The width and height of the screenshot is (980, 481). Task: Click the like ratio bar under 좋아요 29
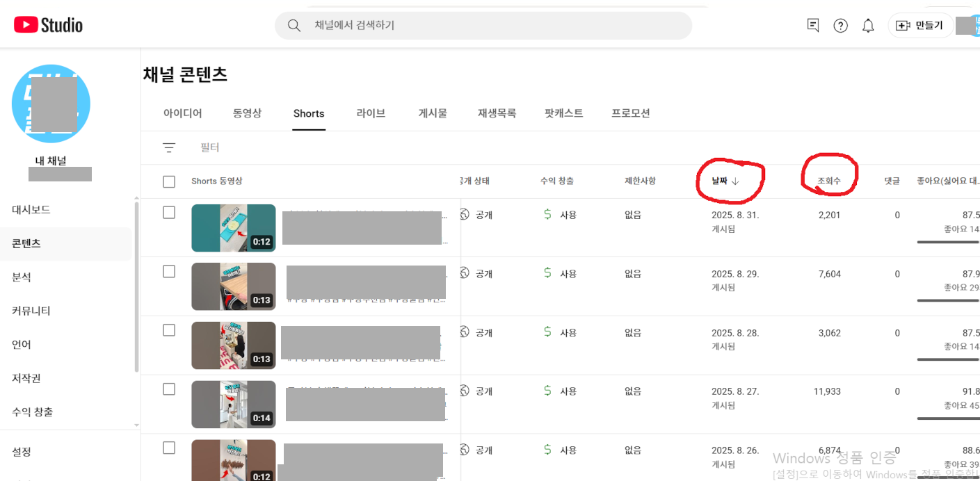948,300
